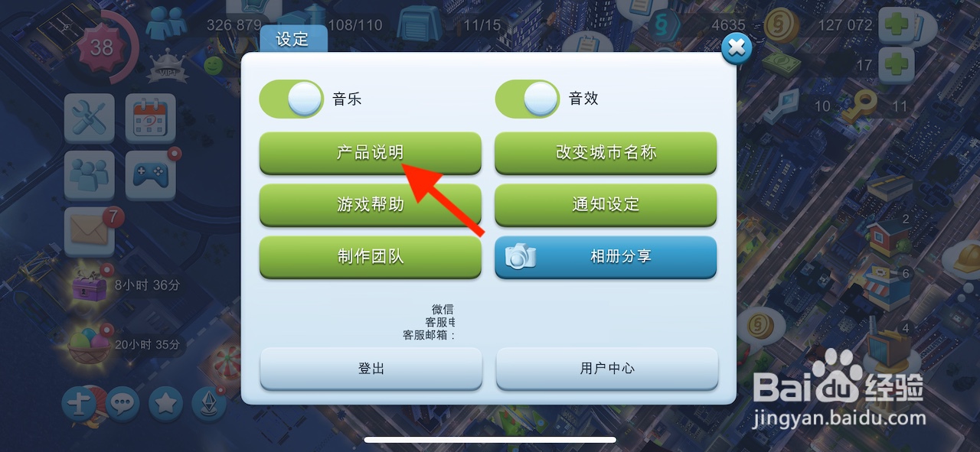Click 登出 logout button
This screenshot has height=452, width=980.
point(371,369)
